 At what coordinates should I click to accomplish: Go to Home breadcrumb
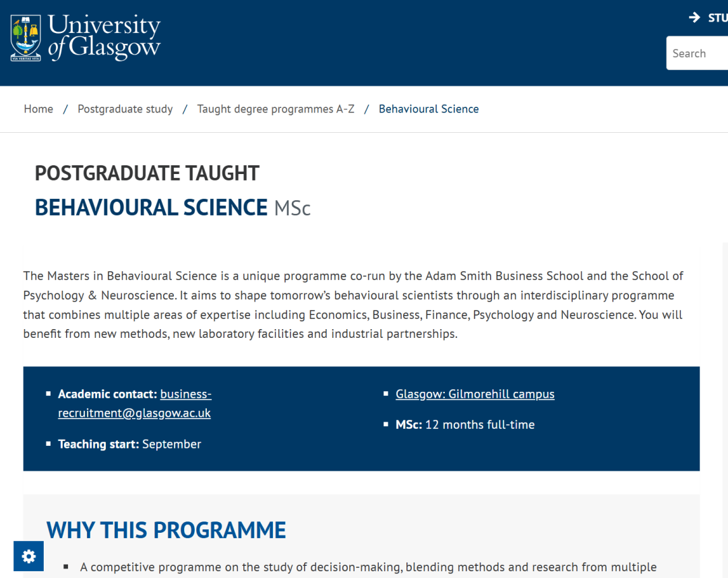coord(38,109)
